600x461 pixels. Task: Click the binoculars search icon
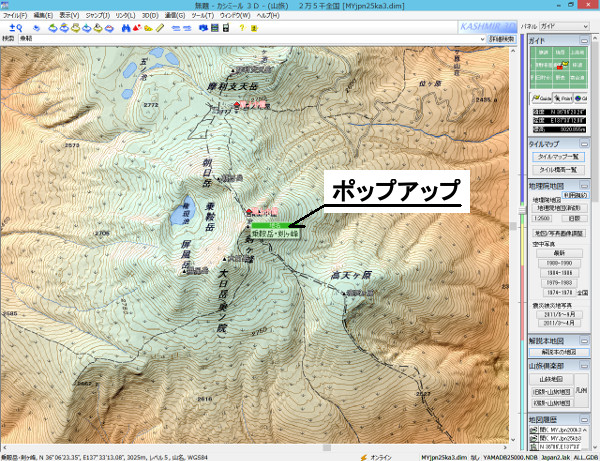[x=126, y=29]
